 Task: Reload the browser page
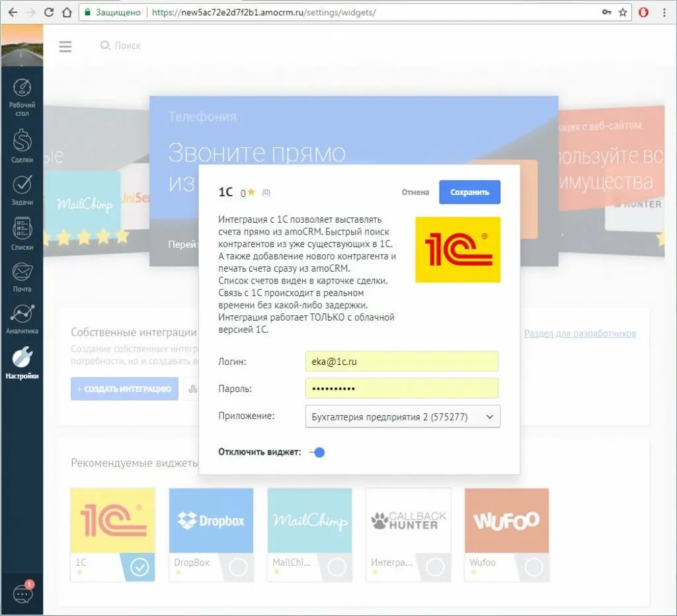point(49,12)
